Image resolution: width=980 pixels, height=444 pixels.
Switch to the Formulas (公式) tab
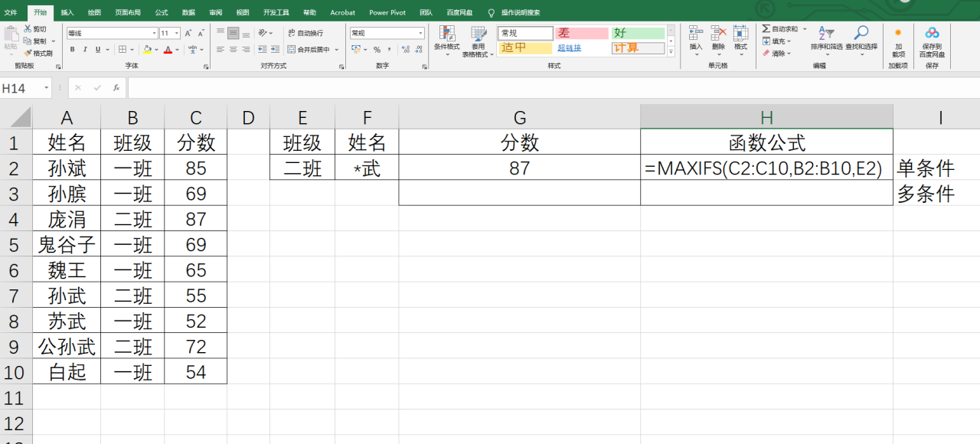pos(162,12)
